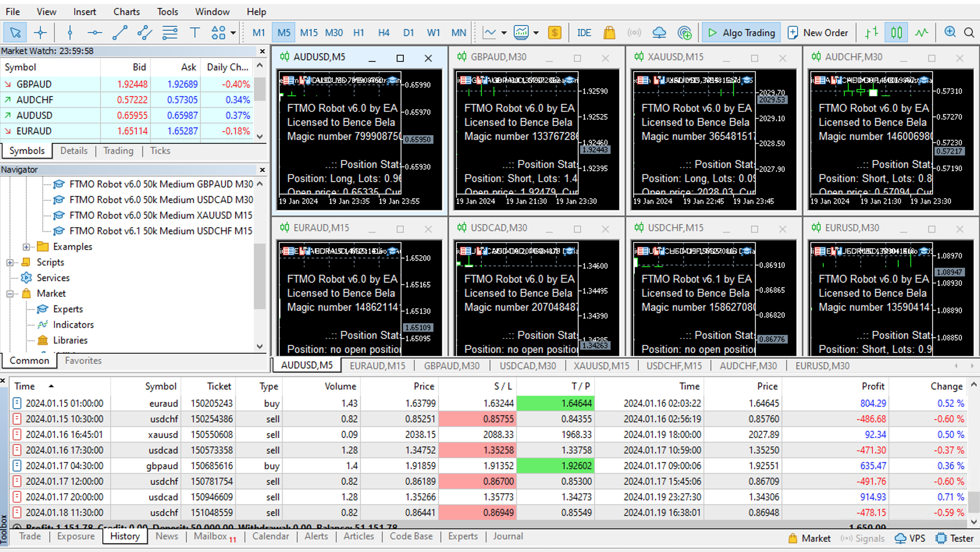The width and height of the screenshot is (980, 552).
Task: Open the shapes objects tool
Action: click(x=218, y=33)
